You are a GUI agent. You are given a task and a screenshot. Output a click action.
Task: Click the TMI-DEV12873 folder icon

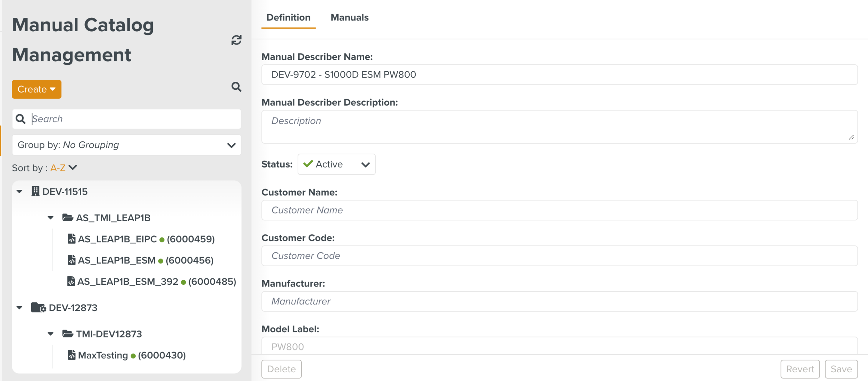pos(67,334)
